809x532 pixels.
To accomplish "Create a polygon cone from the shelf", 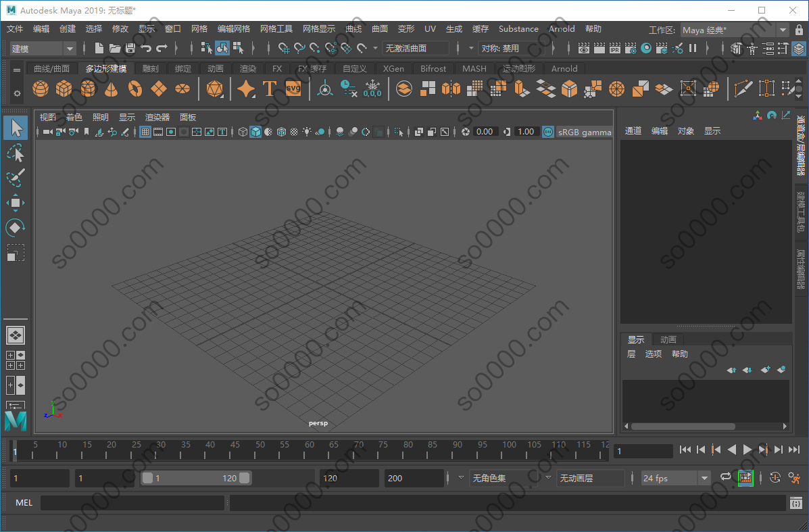I will [112, 89].
